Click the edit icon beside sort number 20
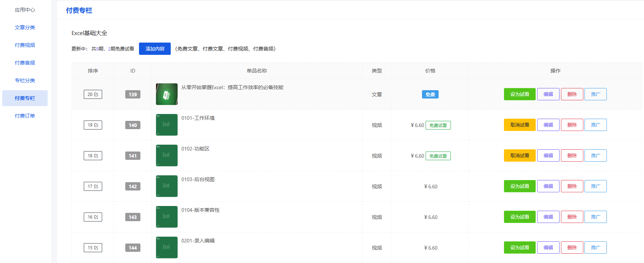Image resolution: width=644 pixels, height=263 pixels. [96, 95]
